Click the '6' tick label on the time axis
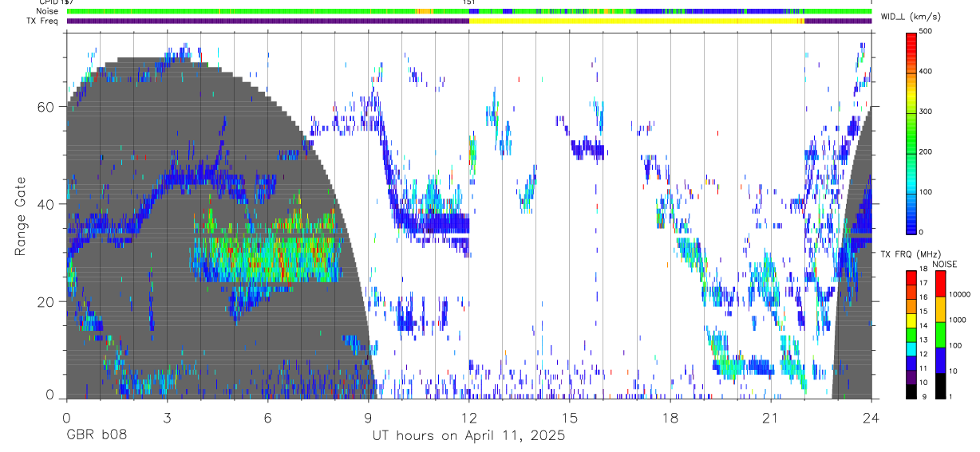 pos(267,418)
